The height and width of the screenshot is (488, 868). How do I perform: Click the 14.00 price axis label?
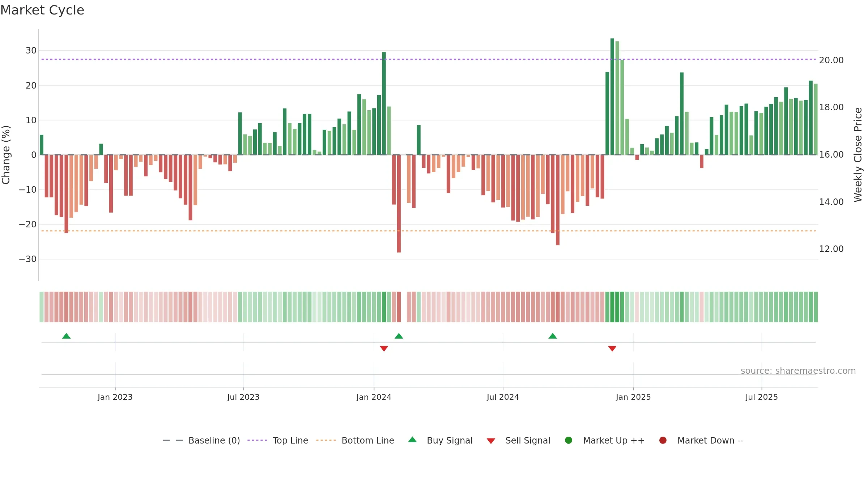tap(831, 202)
